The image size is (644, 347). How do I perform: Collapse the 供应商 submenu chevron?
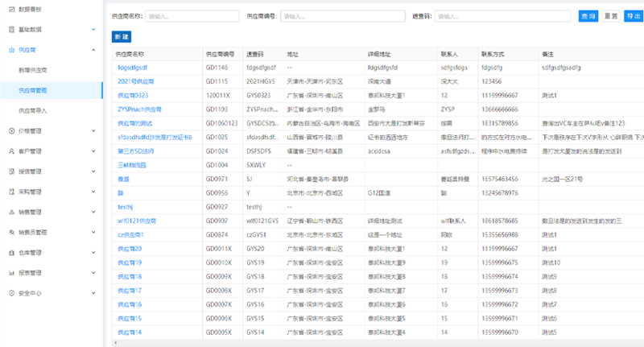pyautogui.click(x=93, y=50)
